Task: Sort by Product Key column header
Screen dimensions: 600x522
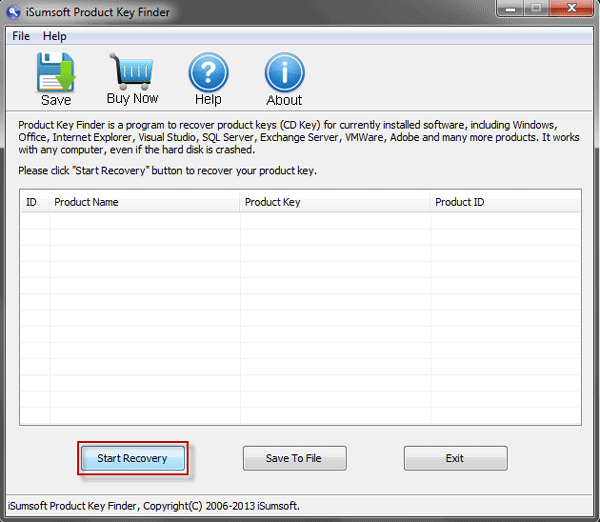Action: tap(335, 202)
